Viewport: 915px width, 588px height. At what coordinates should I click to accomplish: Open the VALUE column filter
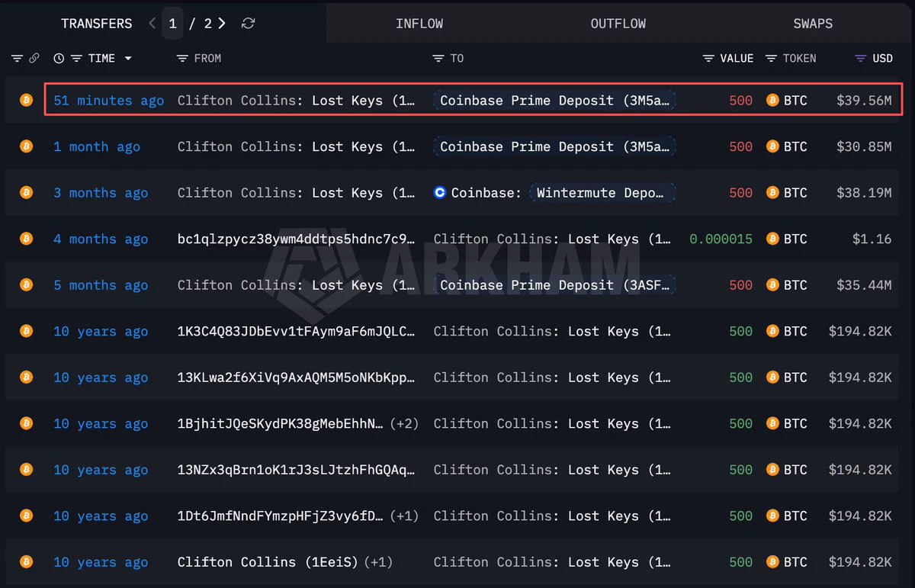(708, 58)
